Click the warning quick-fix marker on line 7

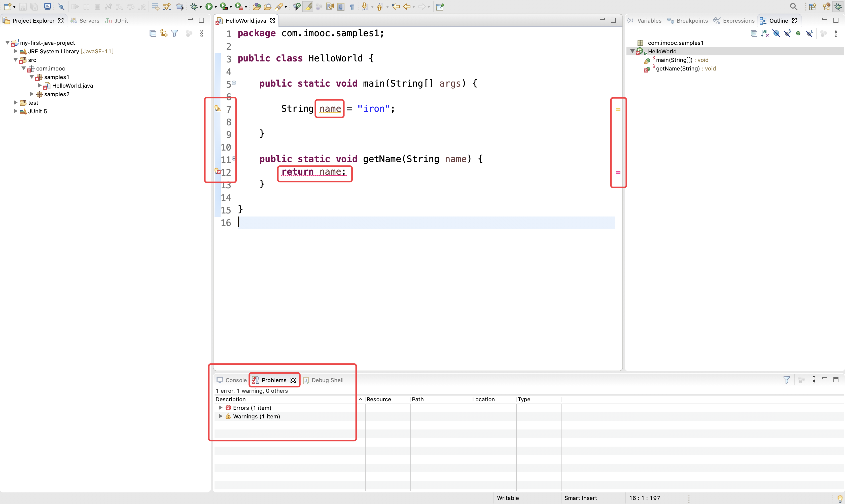[217, 109]
